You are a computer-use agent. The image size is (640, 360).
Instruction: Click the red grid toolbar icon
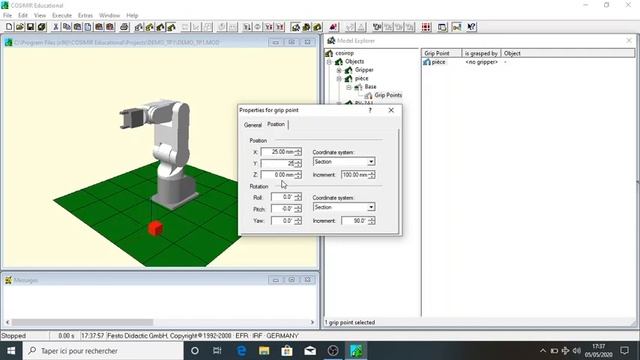426,27
